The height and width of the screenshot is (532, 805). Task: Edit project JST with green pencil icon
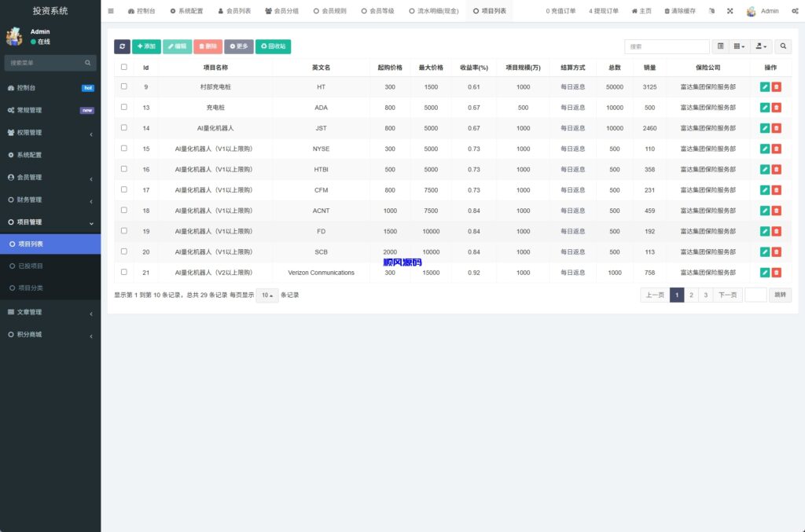tap(764, 128)
